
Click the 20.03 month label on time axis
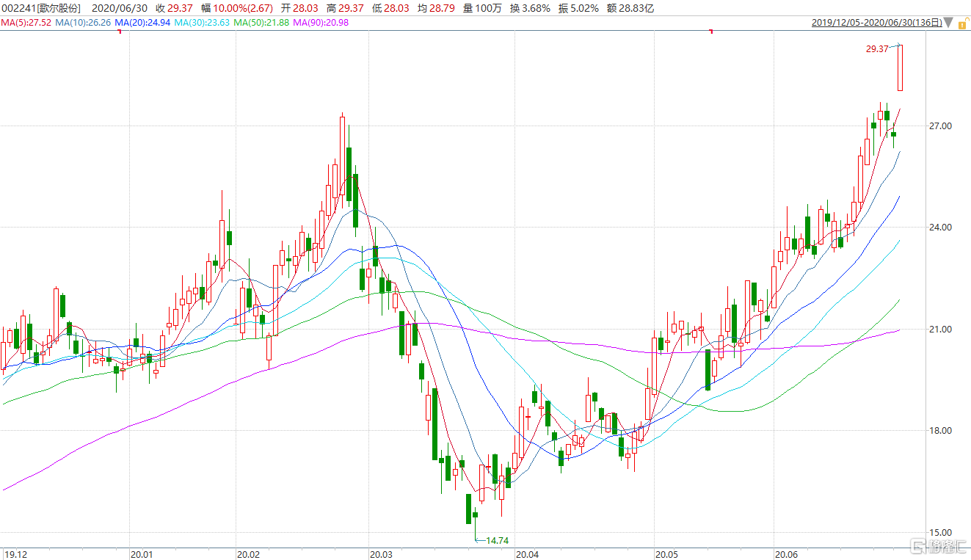(382, 554)
